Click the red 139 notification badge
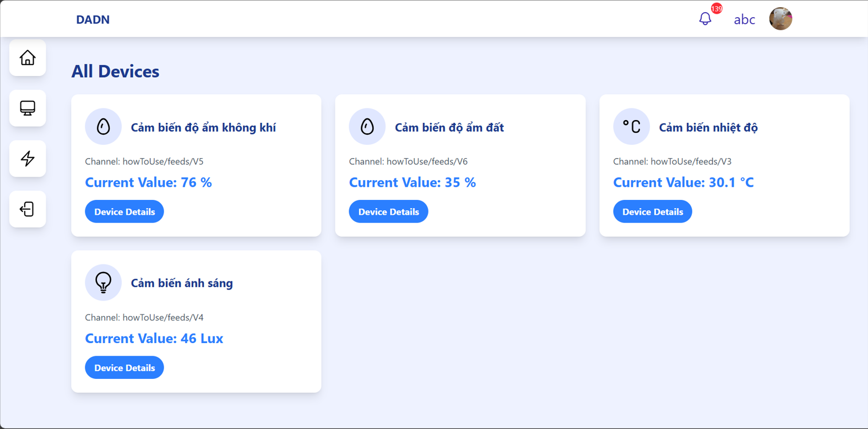This screenshot has width=868, height=429. click(717, 9)
